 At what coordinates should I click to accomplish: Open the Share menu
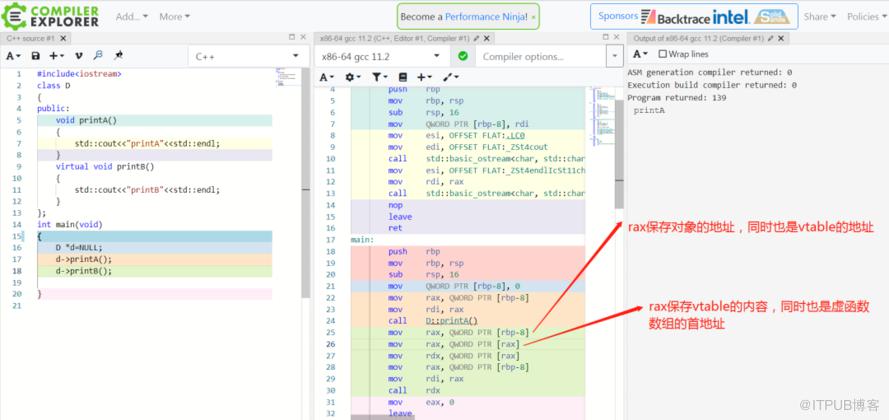point(819,16)
